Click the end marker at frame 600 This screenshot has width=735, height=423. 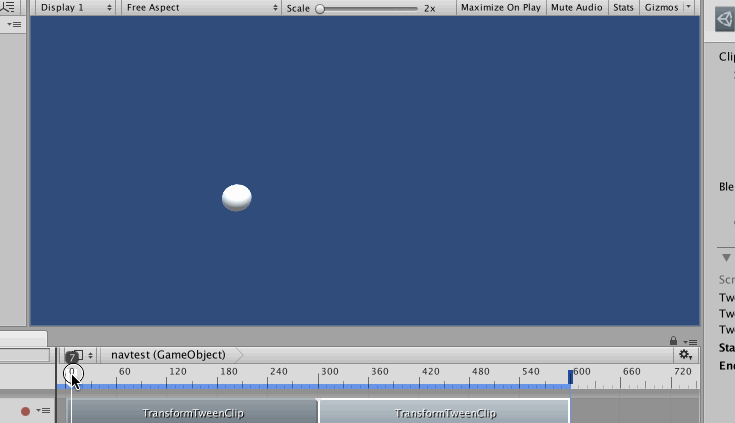pyautogui.click(x=570, y=377)
